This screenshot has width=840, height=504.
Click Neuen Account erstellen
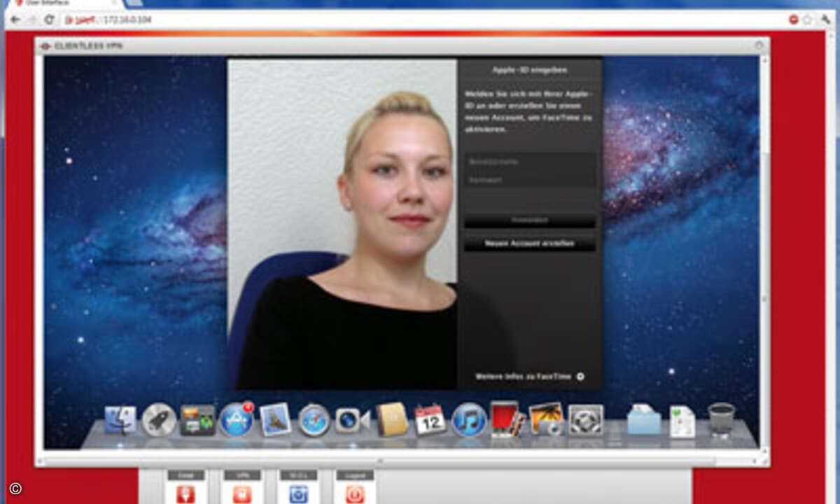coord(530,244)
